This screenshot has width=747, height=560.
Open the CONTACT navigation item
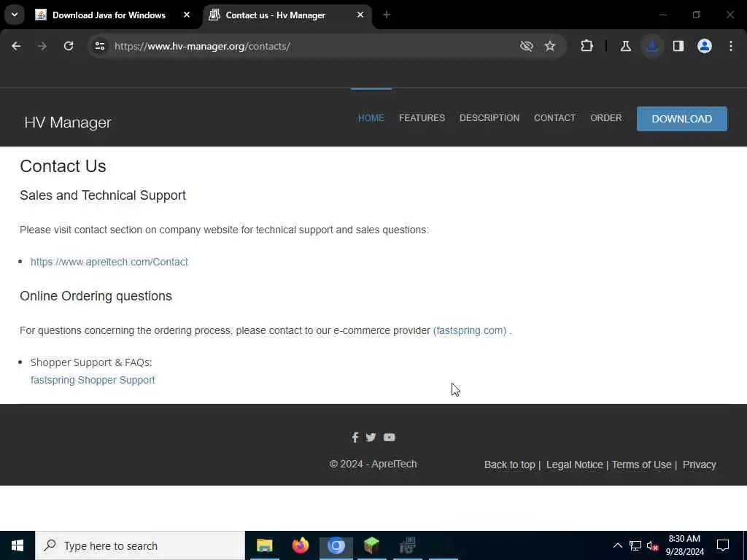pyautogui.click(x=554, y=117)
